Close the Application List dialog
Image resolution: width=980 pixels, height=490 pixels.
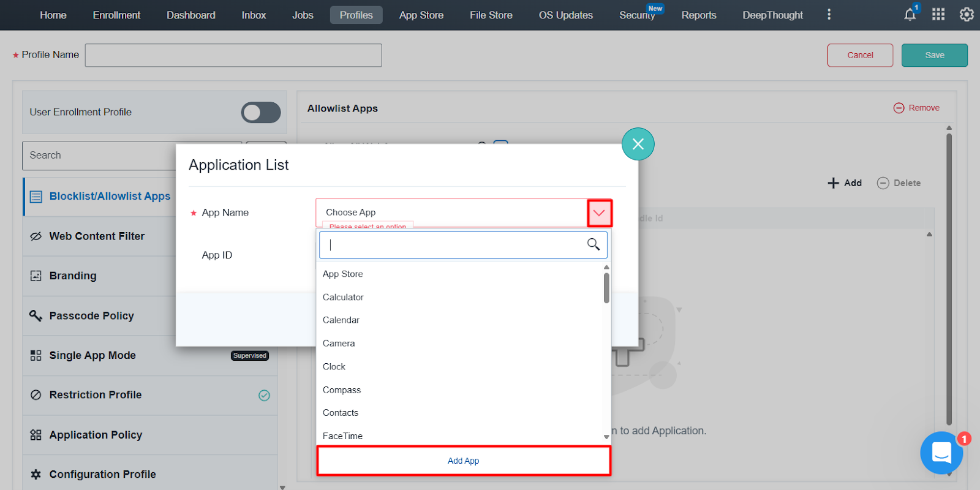[x=638, y=144]
